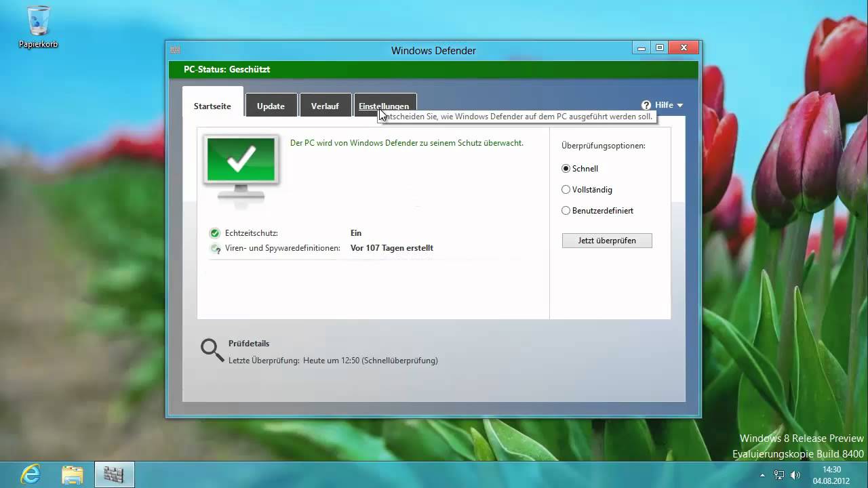This screenshot has width=868, height=488.
Task: Click the 'Letzte Überprüfung' details line
Action: 333,361
